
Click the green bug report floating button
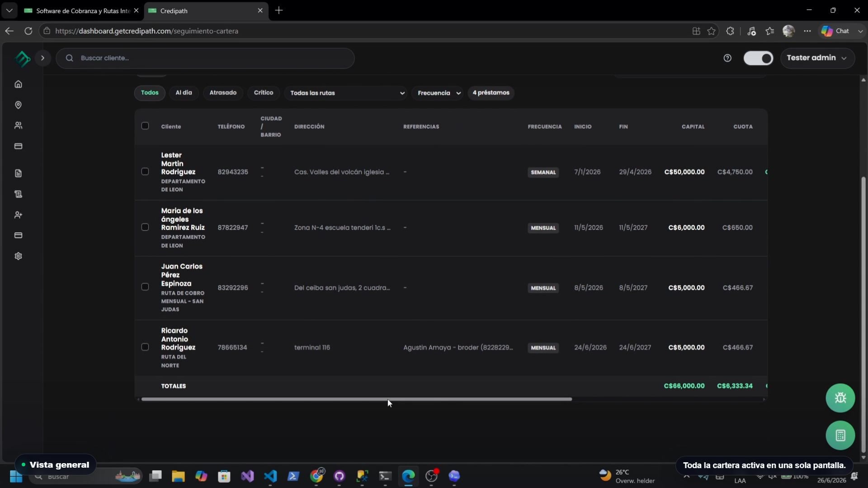click(840, 398)
